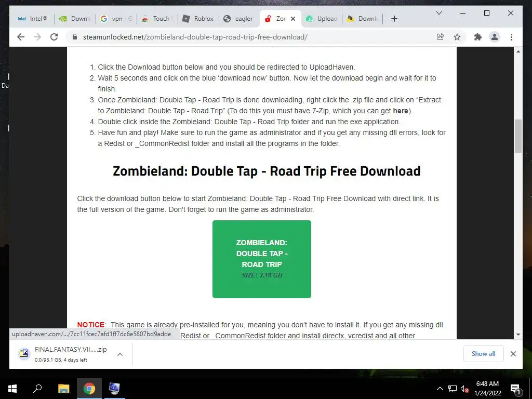Switch to the Roblox tab
The image size is (532, 399).
(x=198, y=19)
